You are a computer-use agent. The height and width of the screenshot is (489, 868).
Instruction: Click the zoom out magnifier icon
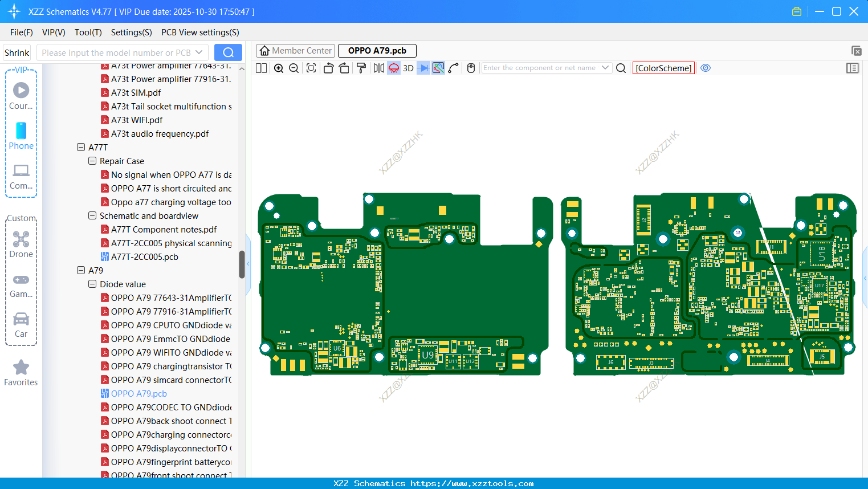point(294,68)
